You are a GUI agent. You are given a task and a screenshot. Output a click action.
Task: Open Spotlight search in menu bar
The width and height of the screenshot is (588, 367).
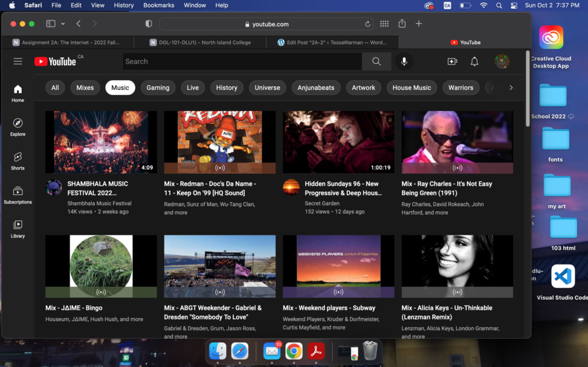pyautogui.click(x=499, y=5)
